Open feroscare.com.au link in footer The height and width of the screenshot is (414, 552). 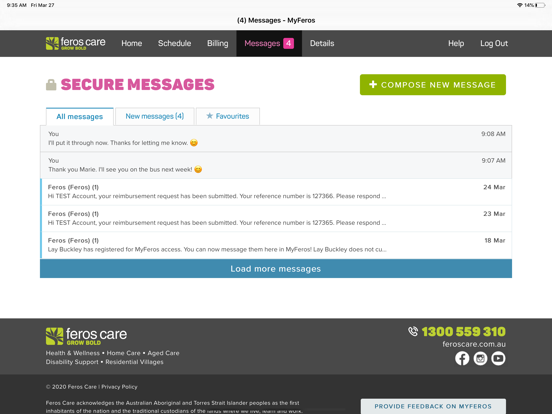474,344
